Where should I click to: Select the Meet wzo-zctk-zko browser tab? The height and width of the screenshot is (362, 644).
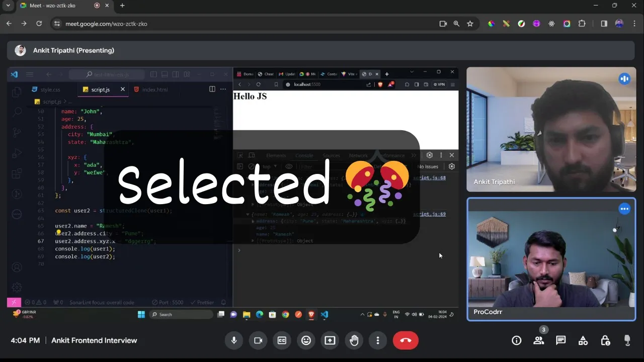pyautogui.click(x=65, y=6)
